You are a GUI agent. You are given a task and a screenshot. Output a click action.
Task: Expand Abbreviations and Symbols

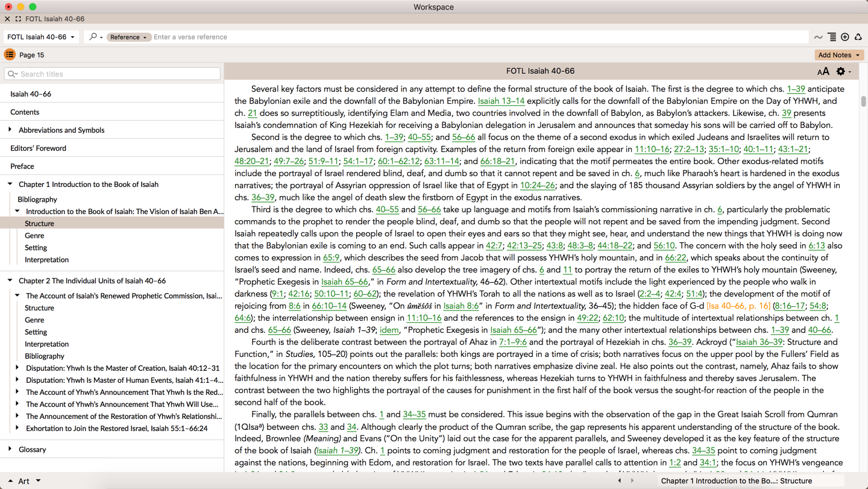[10, 130]
